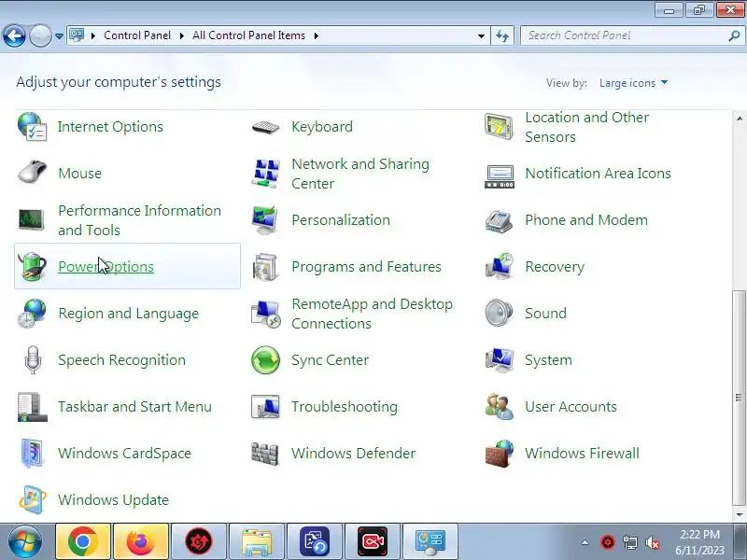Open the System computer icon

point(499,359)
